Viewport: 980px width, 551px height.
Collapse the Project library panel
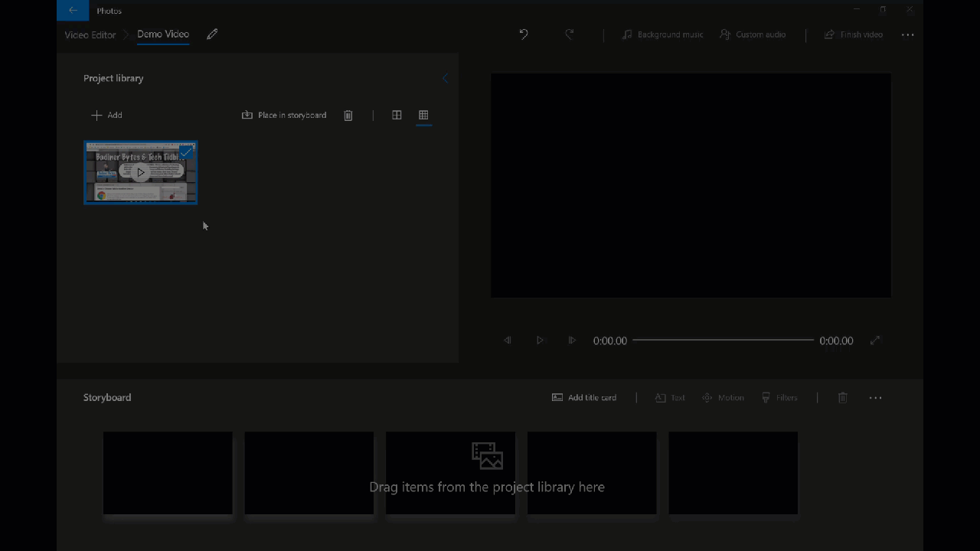[445, 78]
